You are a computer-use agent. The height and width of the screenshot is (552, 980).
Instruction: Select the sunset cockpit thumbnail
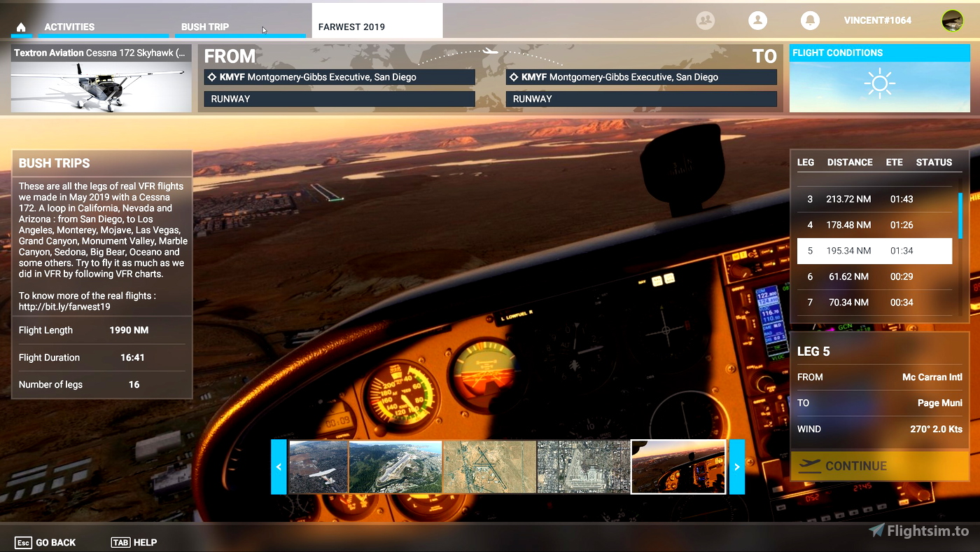point(678,467)
